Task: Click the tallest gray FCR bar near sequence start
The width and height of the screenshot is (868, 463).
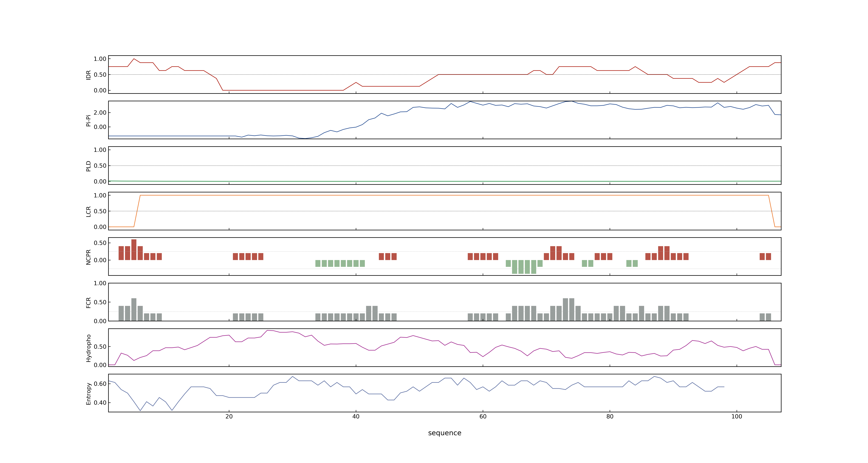Action: coord(134,309)
